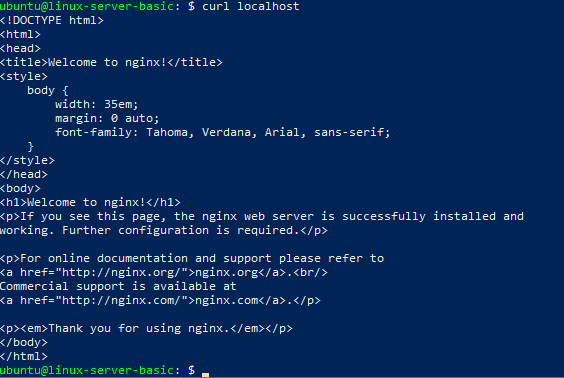564x378 pixels.
Task: Click the closing '</html>' tag
Action: pos(24,356)
